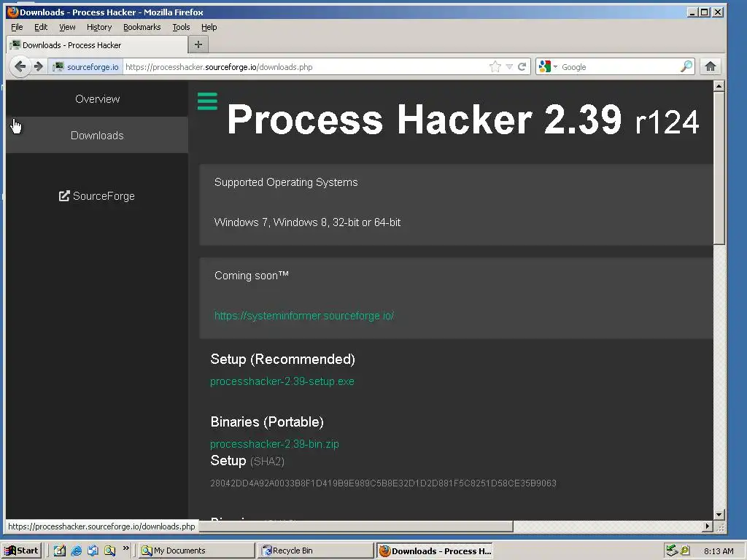Launch Internet Explorer from quick launch

tap(76, 551)
